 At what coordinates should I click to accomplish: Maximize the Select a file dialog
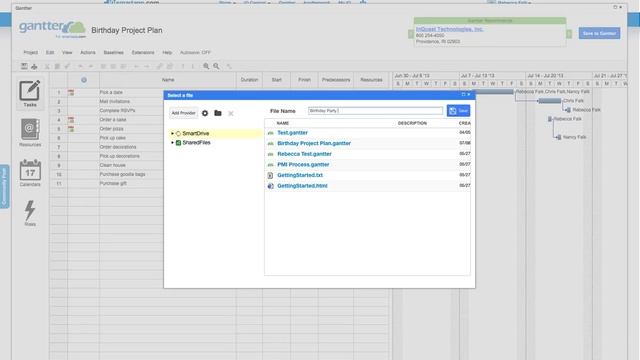click(x=463, y=95)
